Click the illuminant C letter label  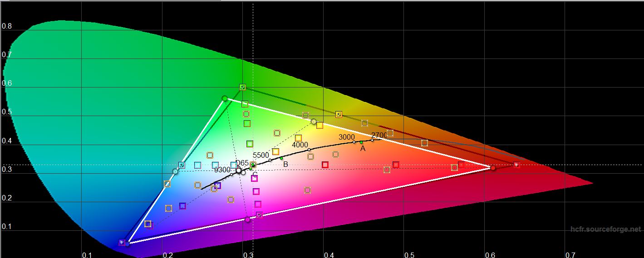[255, 175]
